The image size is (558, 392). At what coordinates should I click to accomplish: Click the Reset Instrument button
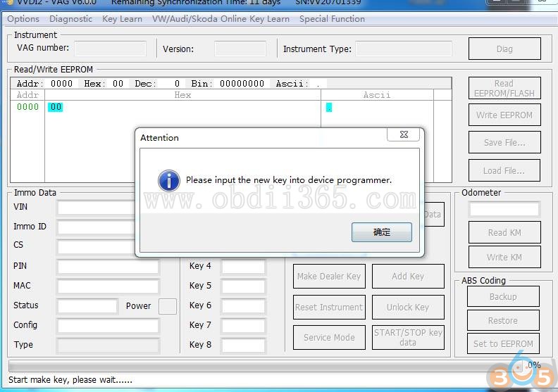329,307
